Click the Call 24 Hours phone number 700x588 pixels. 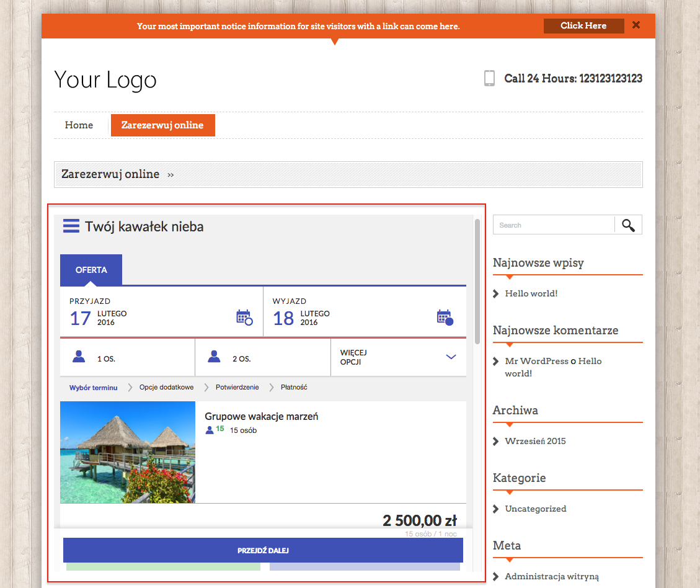click(574, 79)
